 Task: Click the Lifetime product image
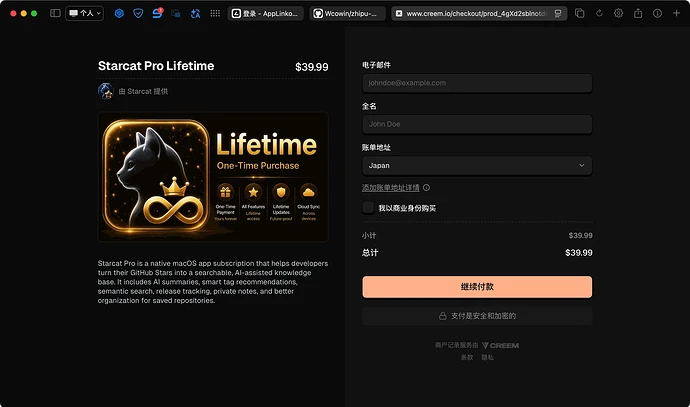coord(213,176)
